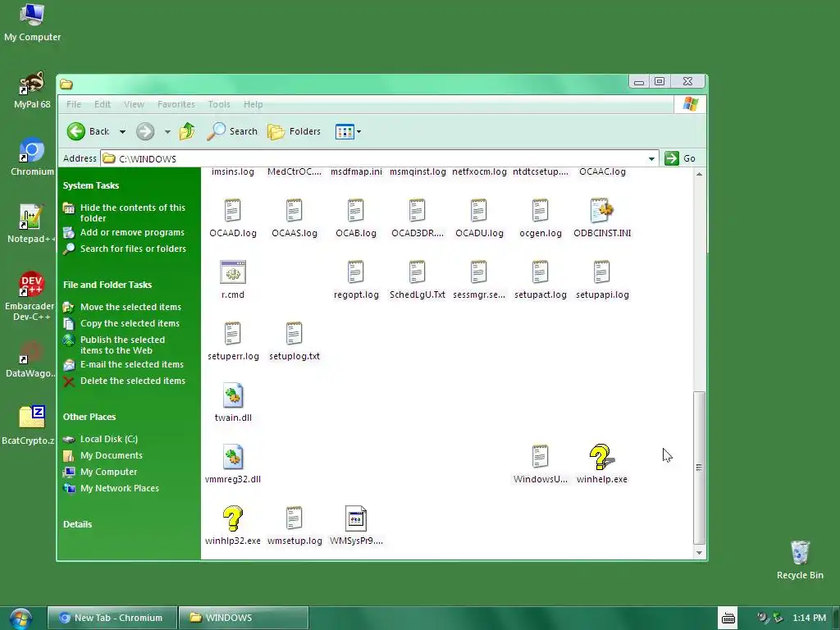This screenshot has width=840, height=630.
Task: Select the setupapi.log file icon
Action: coord(602,272)
